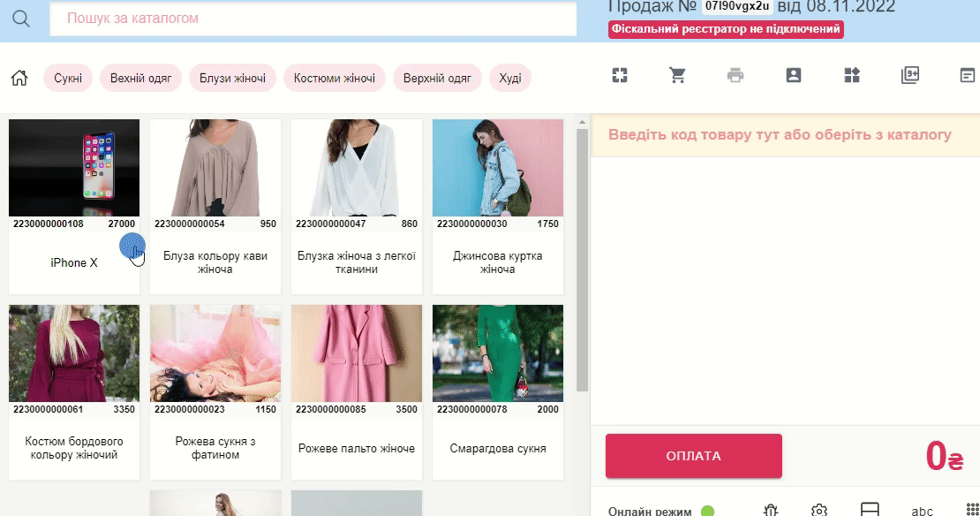Click barcode 2230000000108

pos(49,224)
